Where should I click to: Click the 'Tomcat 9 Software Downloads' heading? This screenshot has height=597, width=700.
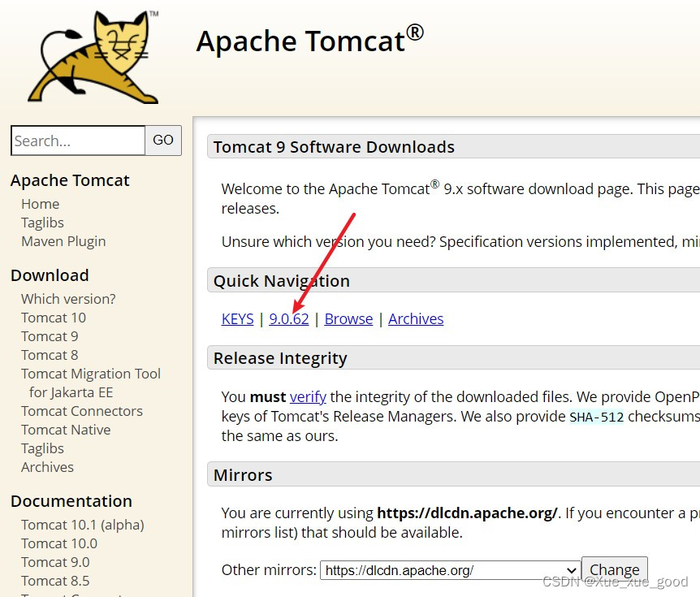point(334,147)
